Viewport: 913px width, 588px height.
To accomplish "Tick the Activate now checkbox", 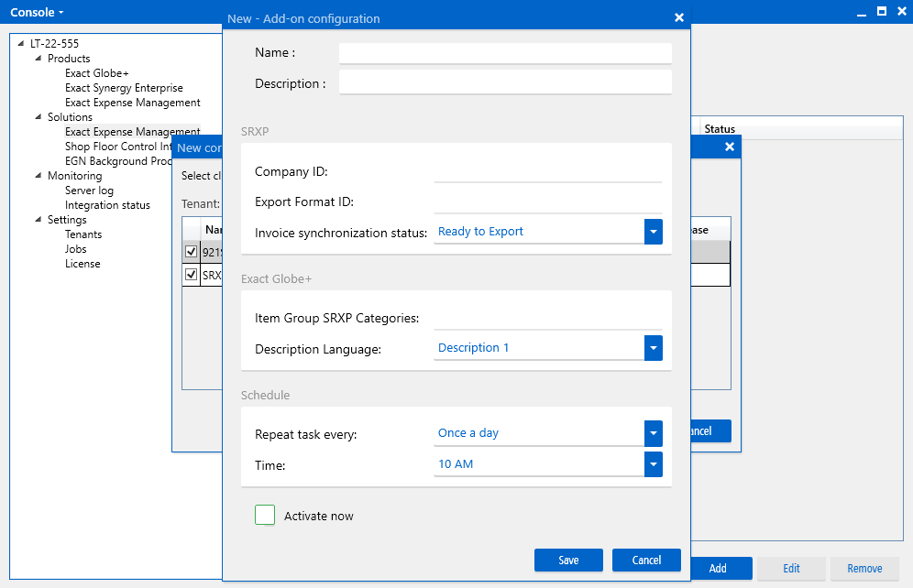I will tap(265, 515).
